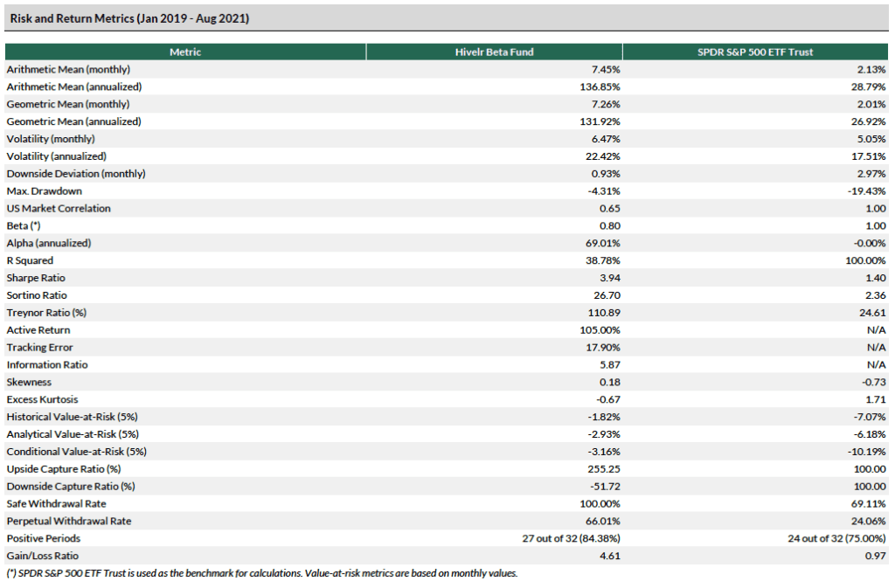This screenshot has width=895, height=588.
Task: Click the 100.00% SPDR R Squared value
Action: tap(865, 260)
